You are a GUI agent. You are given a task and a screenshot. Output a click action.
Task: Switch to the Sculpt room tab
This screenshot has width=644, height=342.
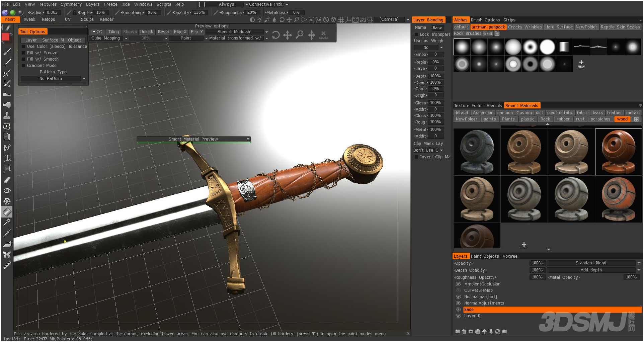click(x=87, y=19)
